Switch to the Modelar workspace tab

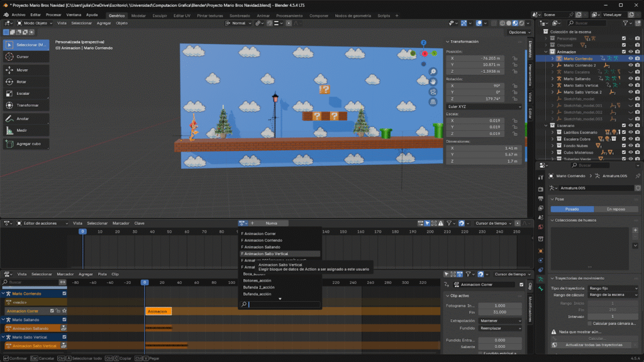pos(138,16)
